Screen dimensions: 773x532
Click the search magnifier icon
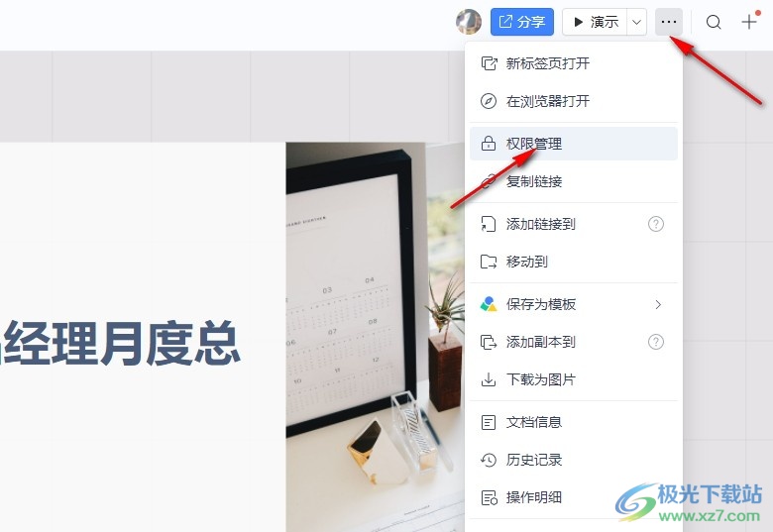pyautogui.click(x=714, y=22)
